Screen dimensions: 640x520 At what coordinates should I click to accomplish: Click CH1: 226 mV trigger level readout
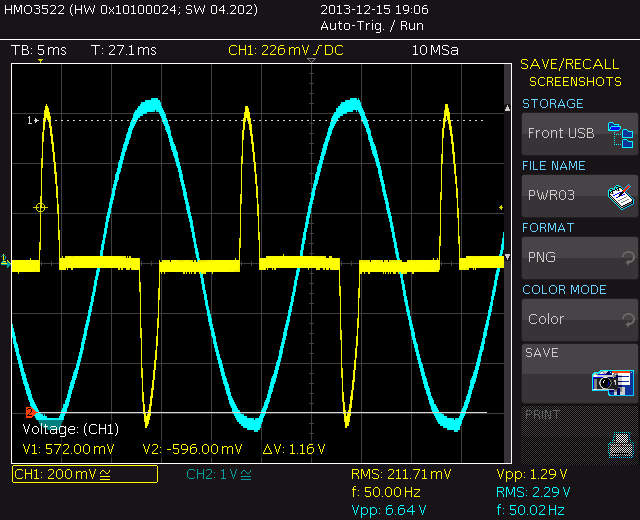pos(286,50)
